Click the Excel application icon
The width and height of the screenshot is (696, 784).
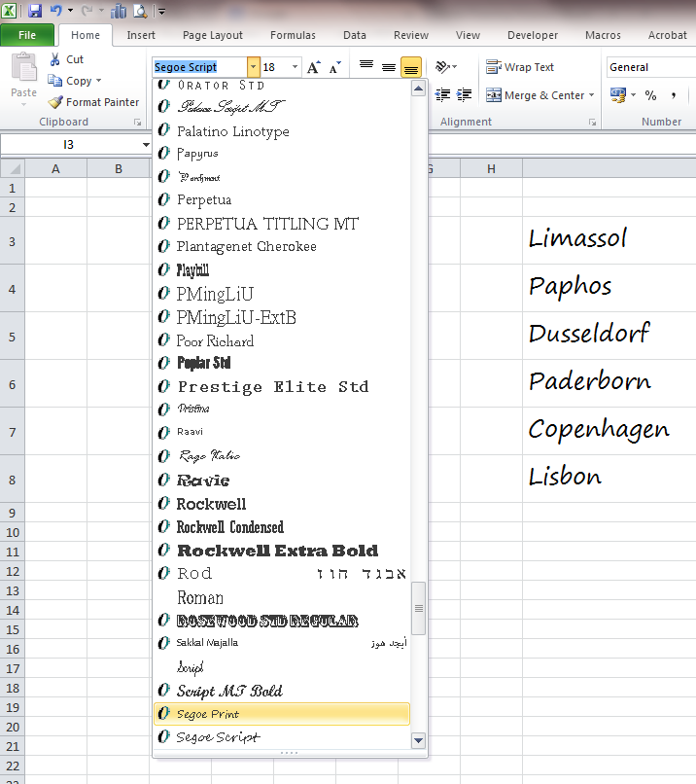[x=10, y=11]
